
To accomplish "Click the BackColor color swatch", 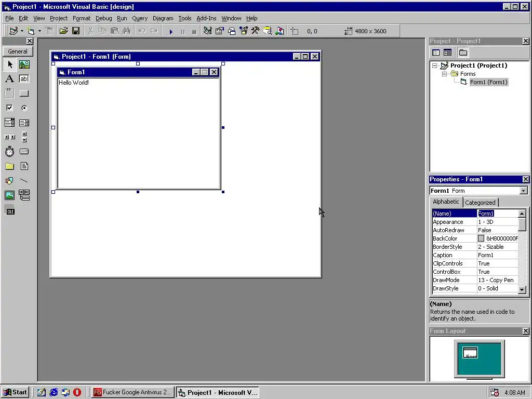I will tap(481, 238).
